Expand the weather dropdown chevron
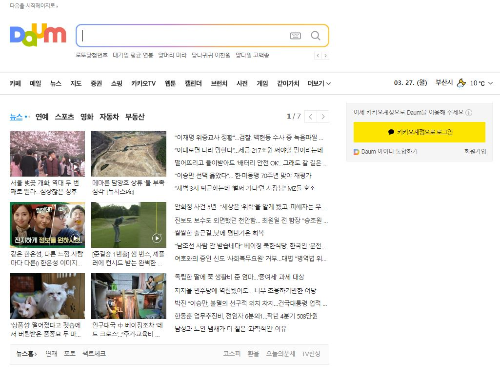500x368 pixels. [490, 83]
